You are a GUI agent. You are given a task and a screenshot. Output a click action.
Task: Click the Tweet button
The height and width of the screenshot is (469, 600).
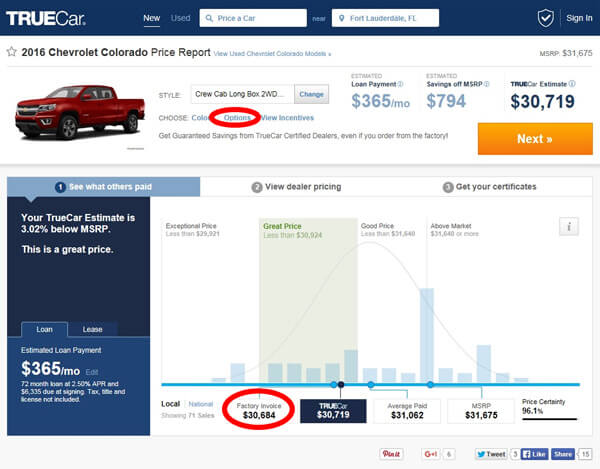pos(491,454)
